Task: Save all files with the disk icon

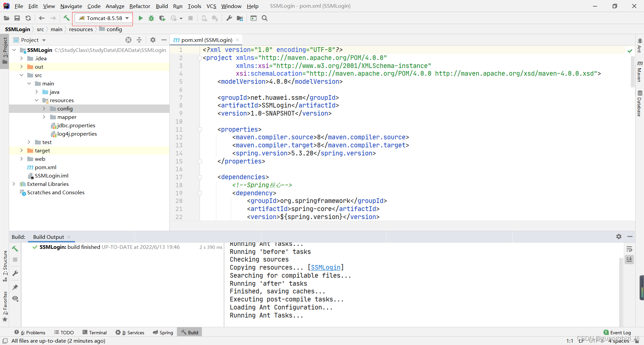Action: click(17, 18)
